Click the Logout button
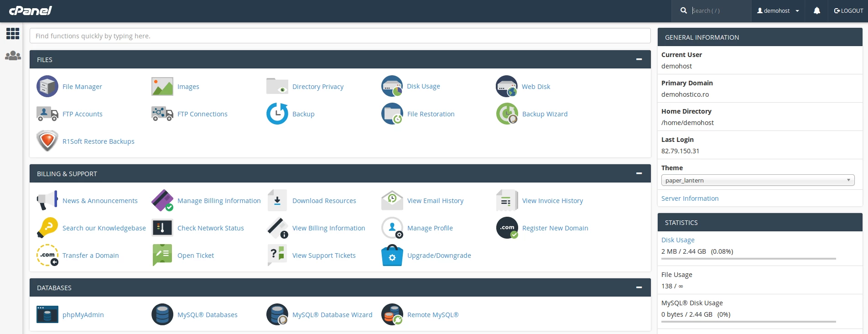Image resolution: width=868 pixels, height=334 pixels. pyautogui.click(x=848, y=11)
